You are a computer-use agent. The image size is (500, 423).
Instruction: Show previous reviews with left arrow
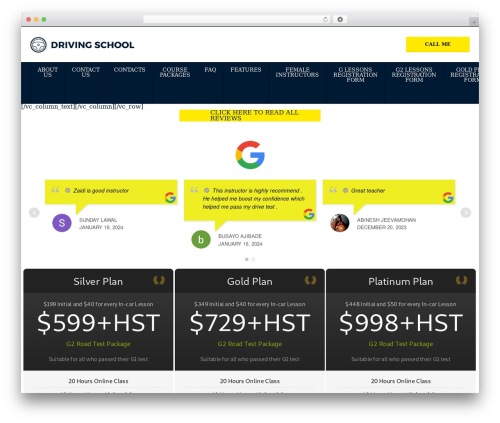click(34, 212)
